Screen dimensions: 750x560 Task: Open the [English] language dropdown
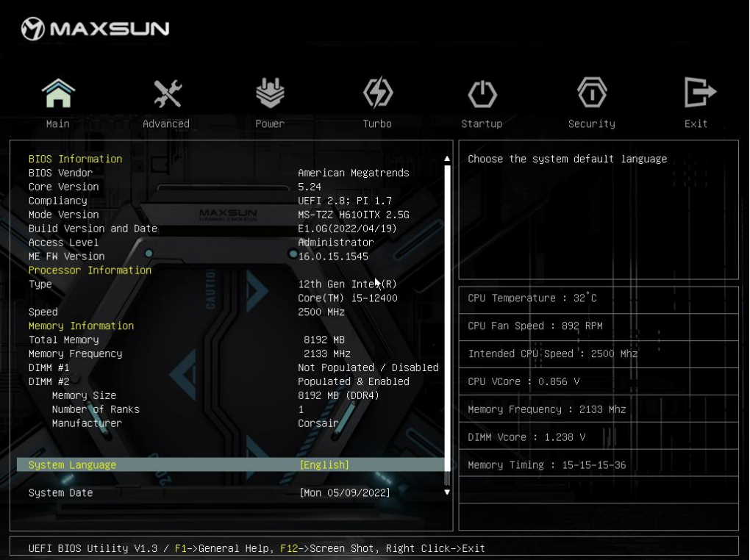[324, 465]
